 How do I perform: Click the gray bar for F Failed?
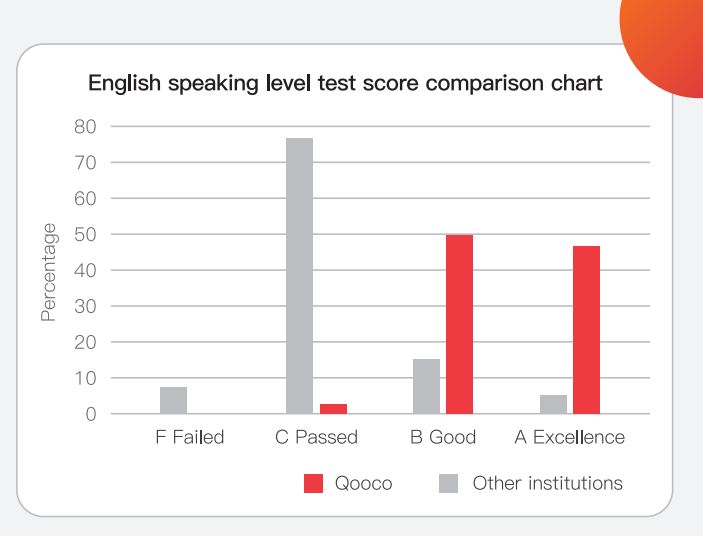173,400
